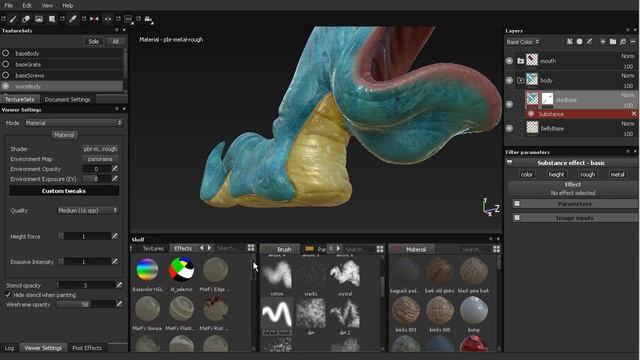
Task: Add a folder in Layers panel
Action: point(613,42)
